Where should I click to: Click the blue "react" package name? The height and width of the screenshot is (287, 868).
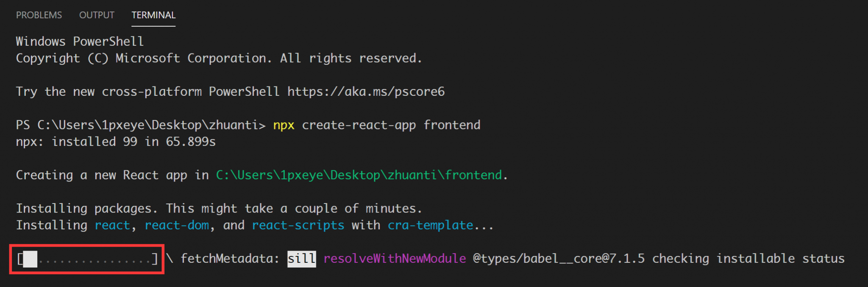[112, 225]
